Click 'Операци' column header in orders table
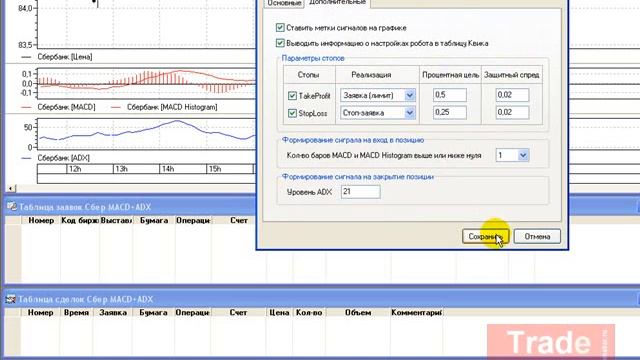The image size is (640, 360). [193, 220]
